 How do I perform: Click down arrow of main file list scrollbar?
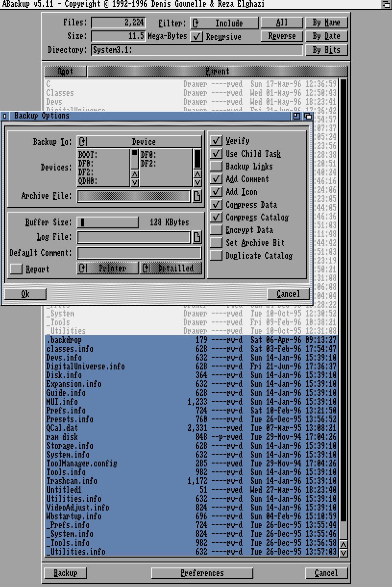point(343,553)
